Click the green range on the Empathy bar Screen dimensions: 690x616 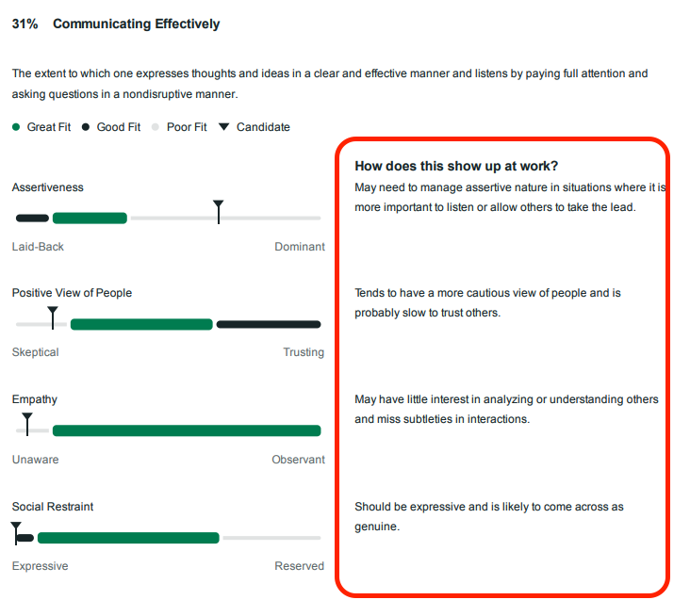[x=186, y=431]
